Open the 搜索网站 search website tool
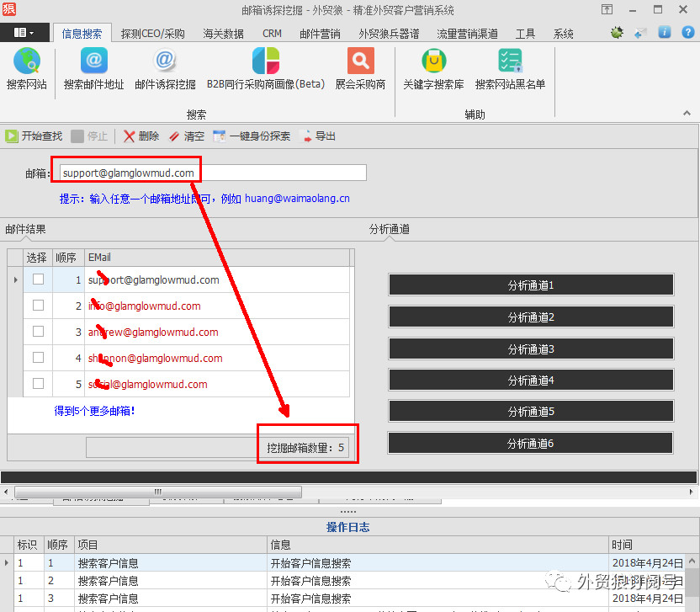Viewport: 700px width, 612px height. pyautogui.click(x=26, y=69)
